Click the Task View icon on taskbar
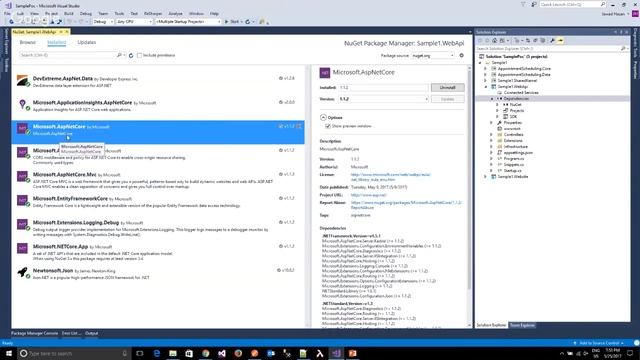The image size is (640, 360). (140, 353)
